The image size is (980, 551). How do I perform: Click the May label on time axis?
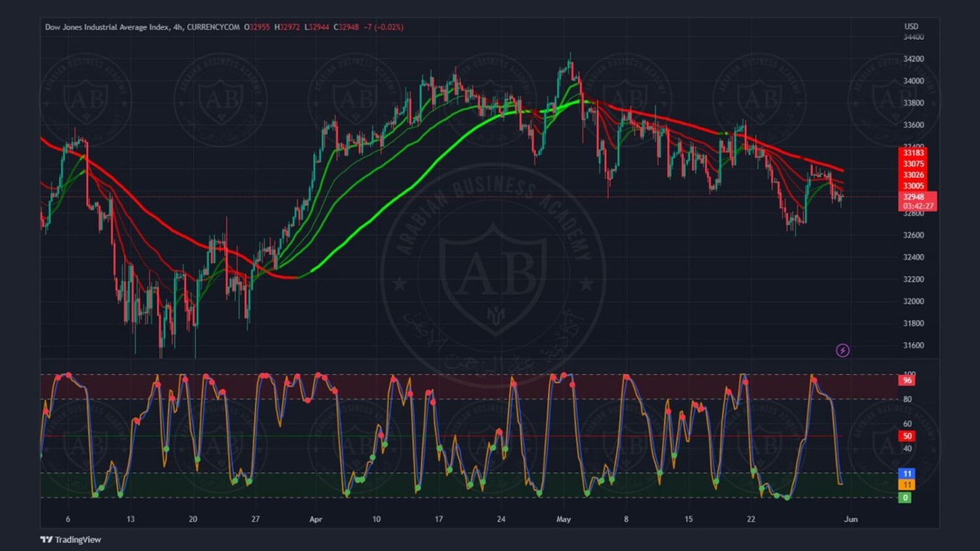point(564,519)
